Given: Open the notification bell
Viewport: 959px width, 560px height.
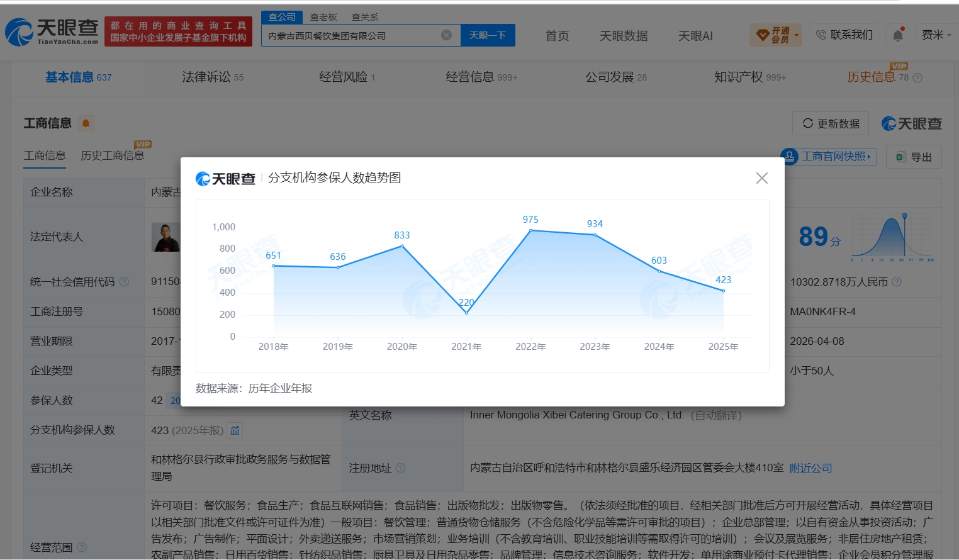Looking at the screenshot, I should (898, 35).
